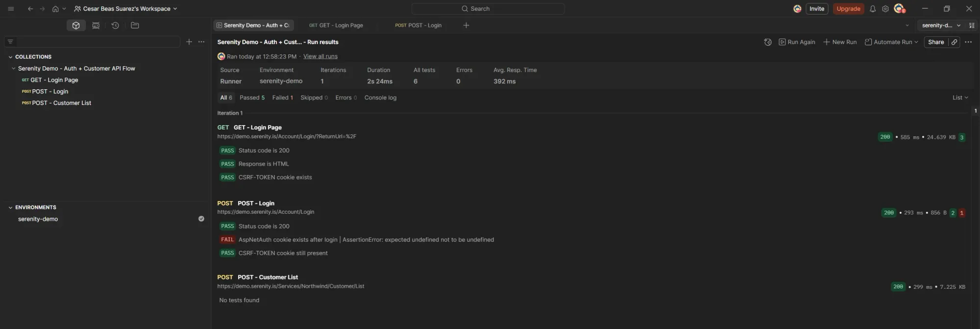This screenshot has height=329, width=980.
Task: Click Run Again button
Action: [x=797, y=42]
